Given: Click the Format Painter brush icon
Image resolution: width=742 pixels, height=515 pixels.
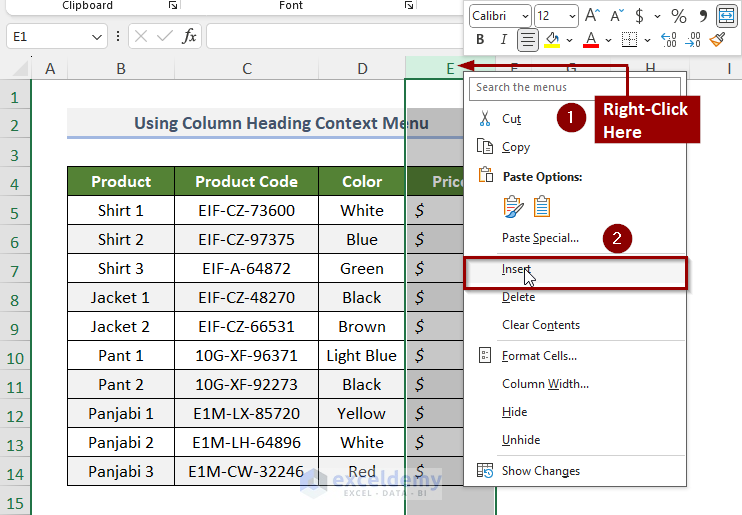Looking at the screenshot, I should (x=716, y=40).
